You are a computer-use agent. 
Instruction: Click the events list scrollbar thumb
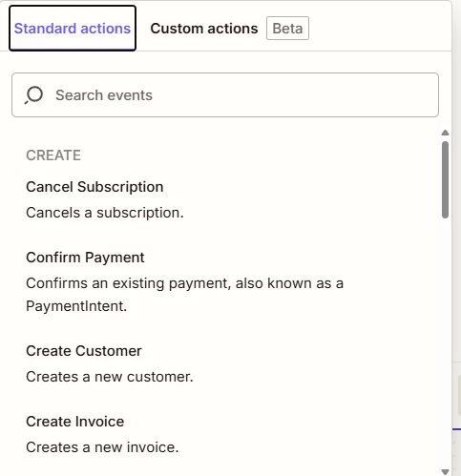pyautogui.click(x=445, y=179)
